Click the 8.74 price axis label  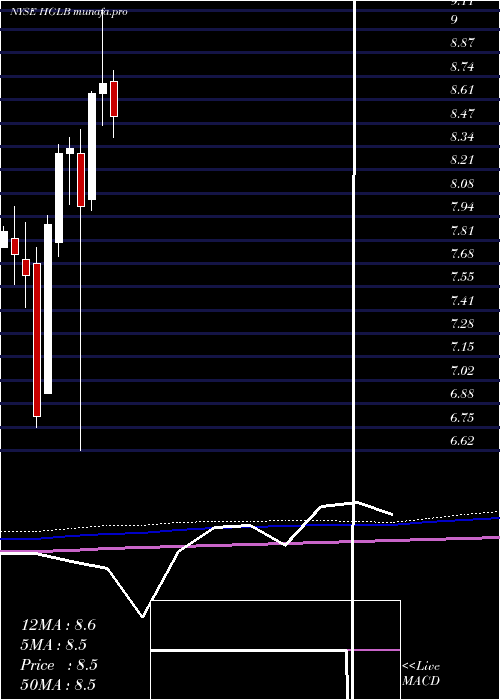462,67
